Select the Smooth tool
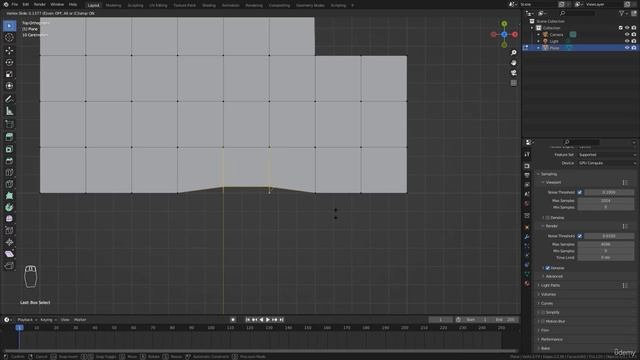Screen dimensions: 640x360 click(9, 219)
